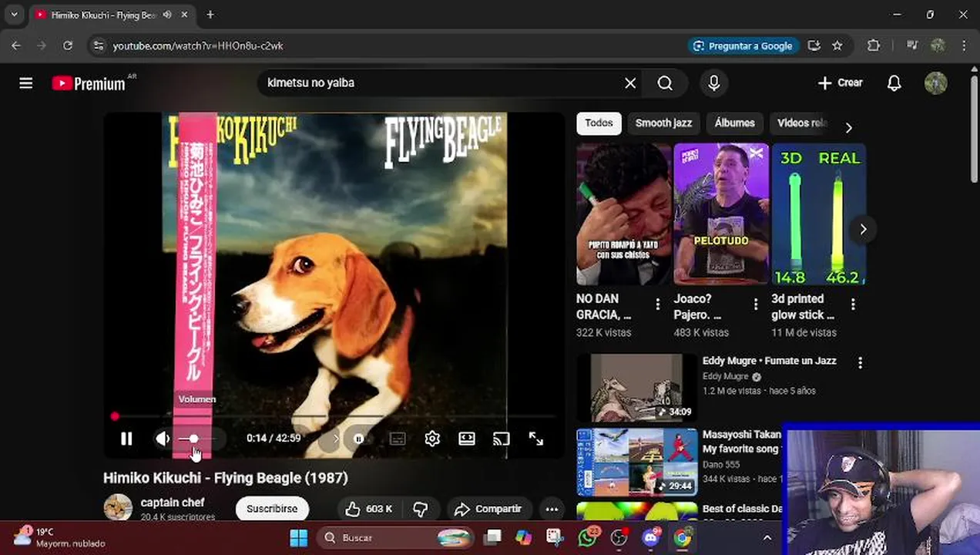The width and height of the screenshot is (980, 555).
Task: Like the video with thumbs up 603 K
Action: coord(369,509)
